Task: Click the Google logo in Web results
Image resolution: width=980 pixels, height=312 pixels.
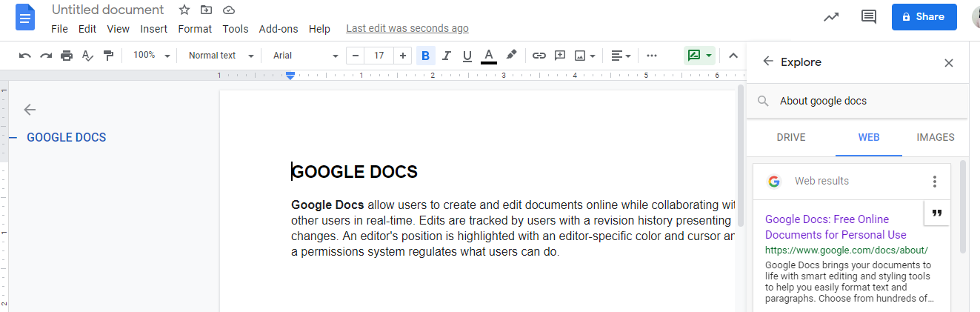Action: [x=774, y=181]
